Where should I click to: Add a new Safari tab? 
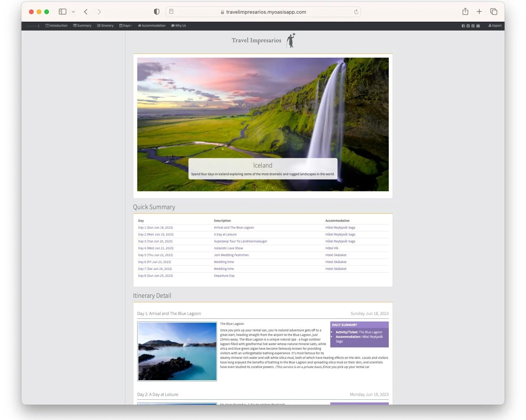click(x=479, y=12)
